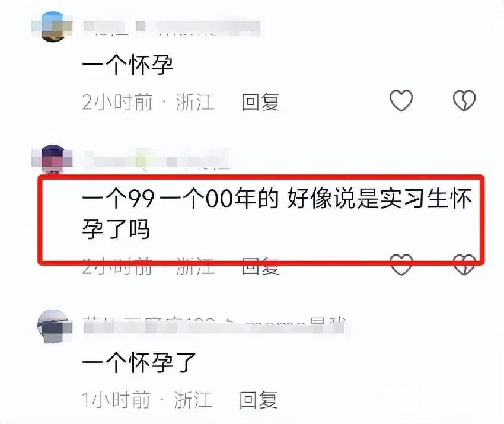Open the first commenter's blurred username
The width and height of the screenshot is (504, 424).
(x=171, y=28)
